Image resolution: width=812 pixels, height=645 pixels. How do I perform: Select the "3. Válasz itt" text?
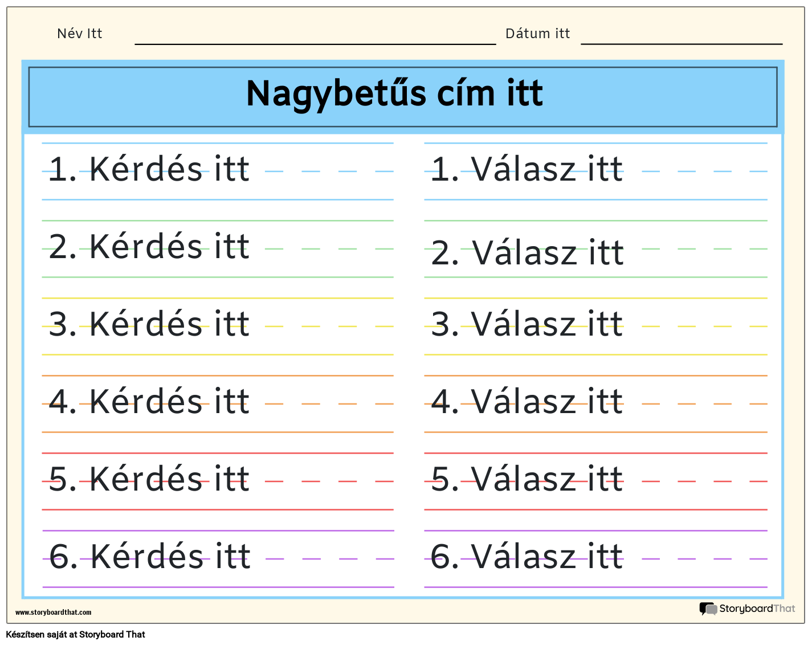click(x=527, y=324)
